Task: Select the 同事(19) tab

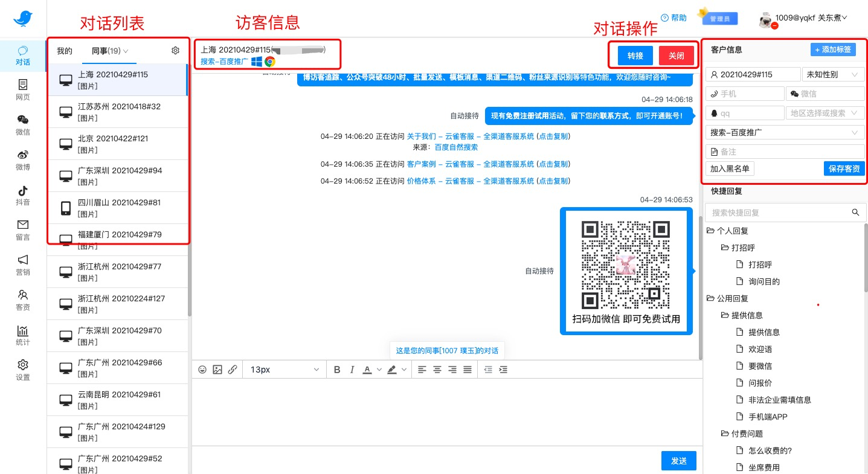Action: (x=109, y=51)
